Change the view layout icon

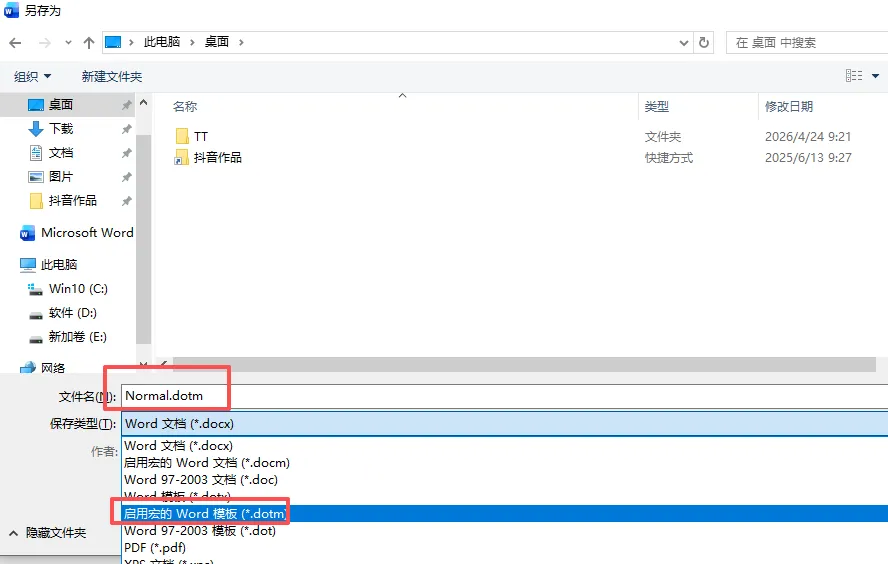[854, 75]
